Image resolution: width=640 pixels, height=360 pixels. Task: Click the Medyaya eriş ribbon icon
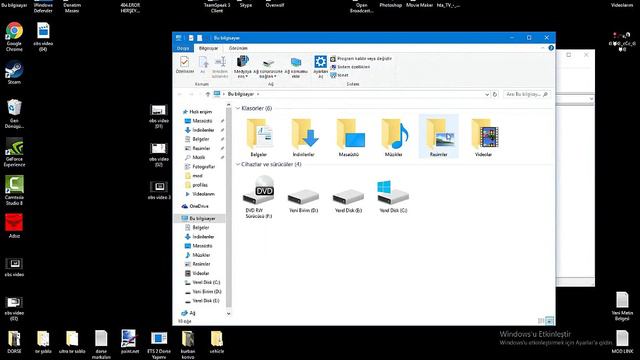pyautogui.click(x=242, y=67)
